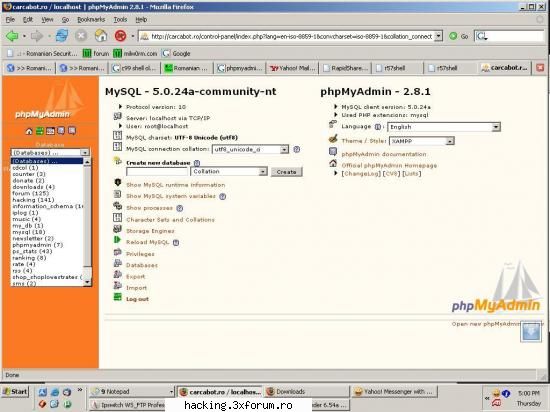The height and width of the screenshot is (412, 550).
Task: Click the green Go button icon
Action: [x=453, y=36]
